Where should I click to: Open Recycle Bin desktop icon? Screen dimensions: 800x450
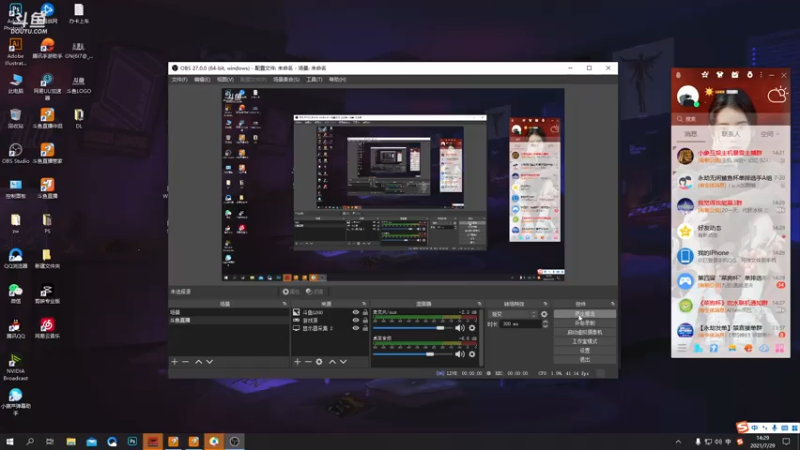pyautogui.click(x=15, y=118)
